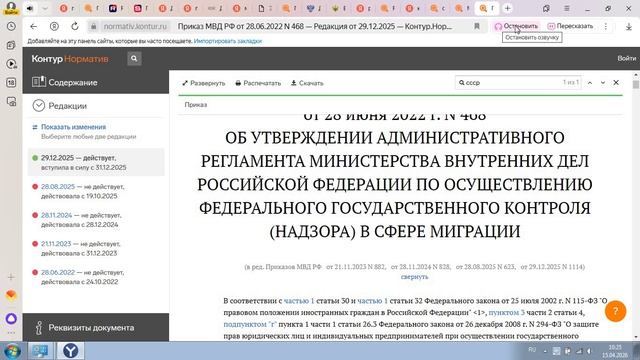
Task: Click the Импортировать закладки link
Action: tap(228, 41)
